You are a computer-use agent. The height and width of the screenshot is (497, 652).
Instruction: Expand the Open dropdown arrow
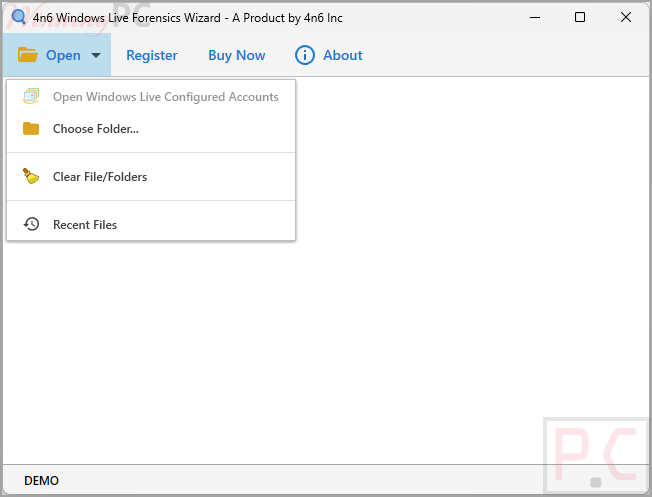(x=96, y=55)
